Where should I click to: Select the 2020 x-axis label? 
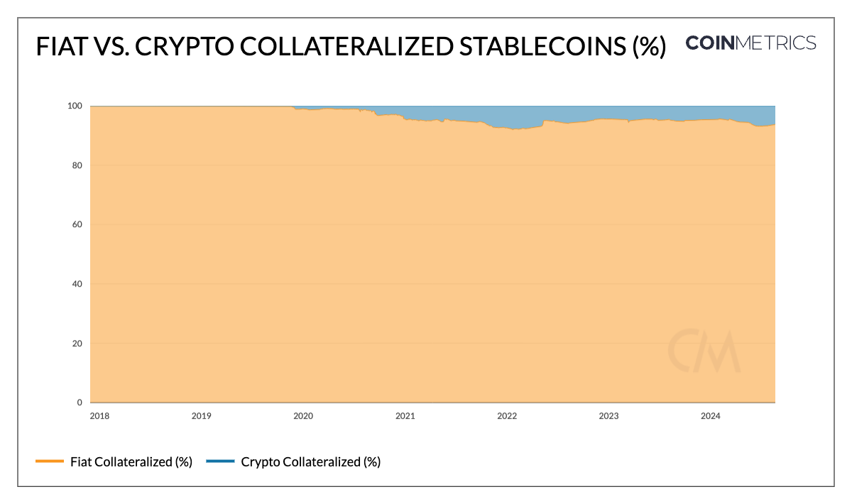[x=303, y=416]
